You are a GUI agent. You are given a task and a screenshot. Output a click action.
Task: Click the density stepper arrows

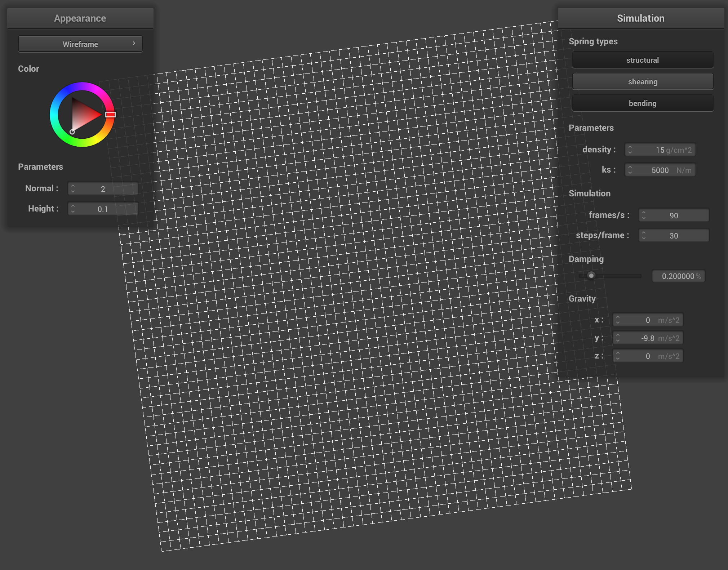click(630, 150)
